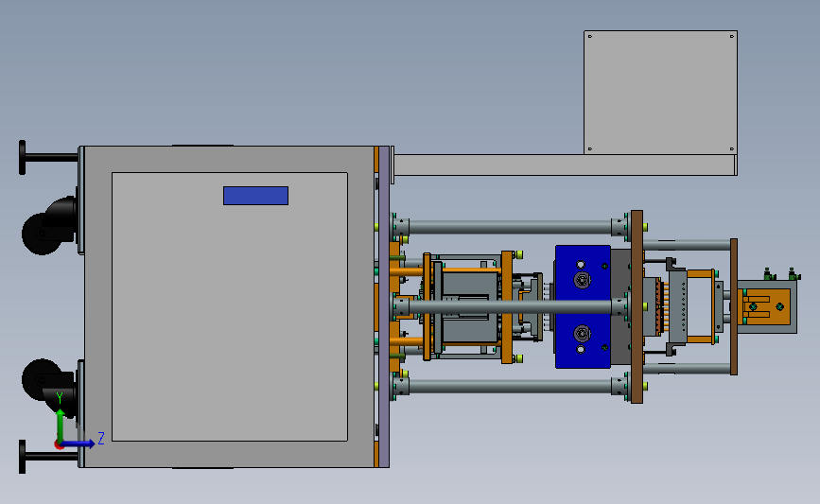Select the small blue label plate on cabinet
Screen dimensions: 820x504
coord(255,196)
